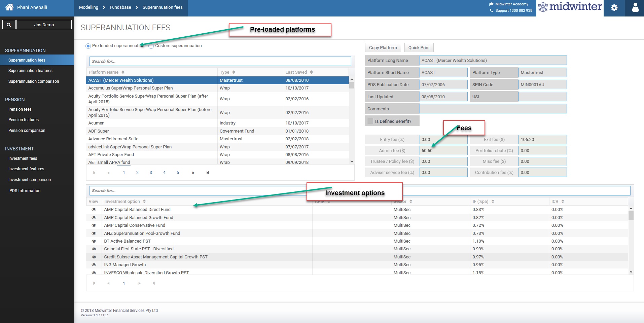Click the Copy Platform button
Viewport: 644px width, 323px height.
383,47
